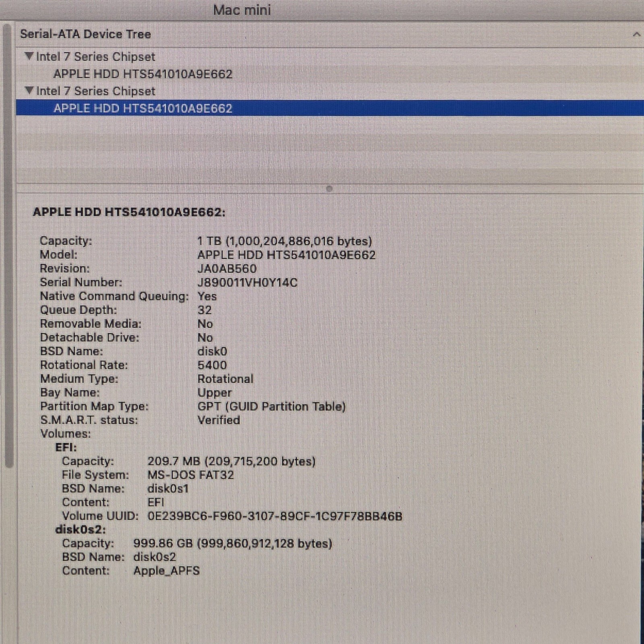644x644 pixels.
Task: Select the 209.7 MB (209,715,200 bytes) capacity
Action: pyautogui.click(x=231, y=461)
